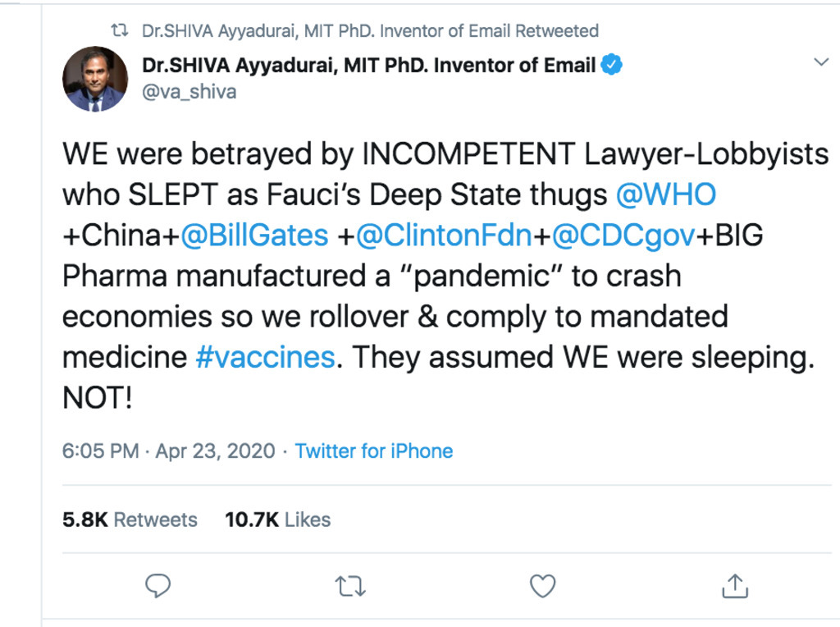
Task: Open the share tweet icon
Action: [734, 585]
